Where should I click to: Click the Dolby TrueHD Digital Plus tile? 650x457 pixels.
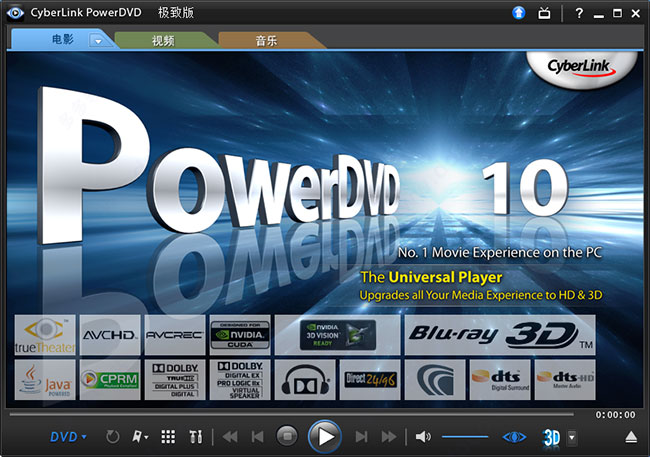tap(175, 380)
